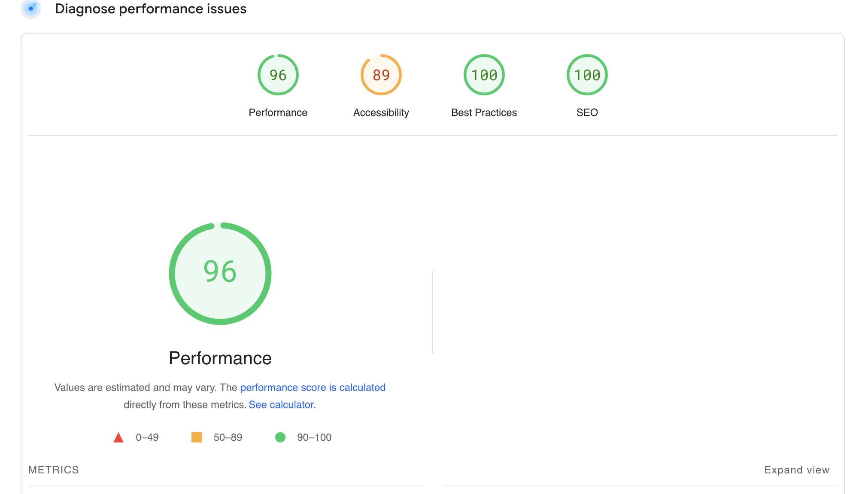868x494 pixels.
Task: Click the black page screenshot thumbnail
Action: pos(645,311)
